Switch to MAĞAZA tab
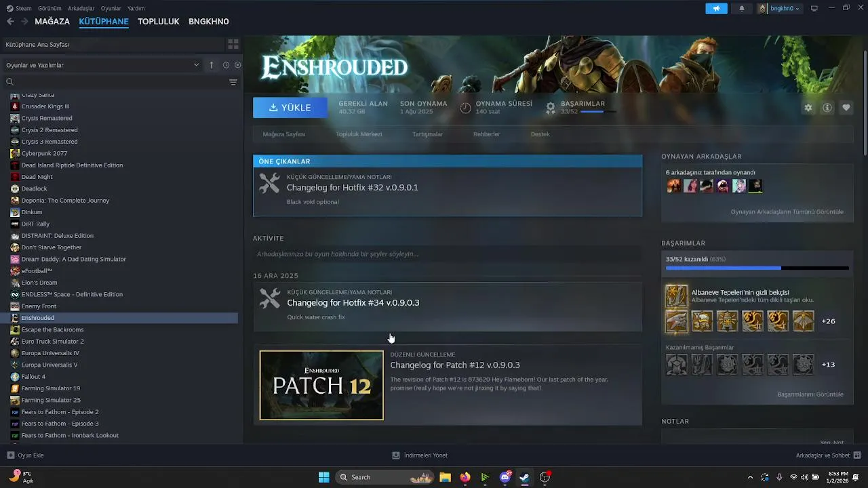Image resolution: width=868 pixels, height=488 pixels. tap(52, 22)
